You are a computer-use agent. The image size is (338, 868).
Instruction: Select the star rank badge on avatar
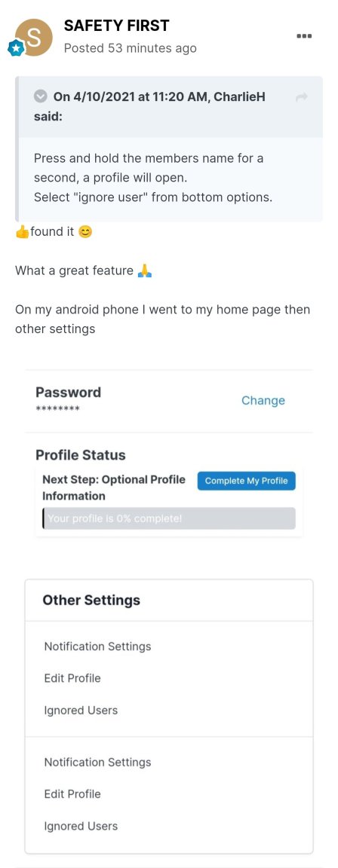[x=14, y=49]
